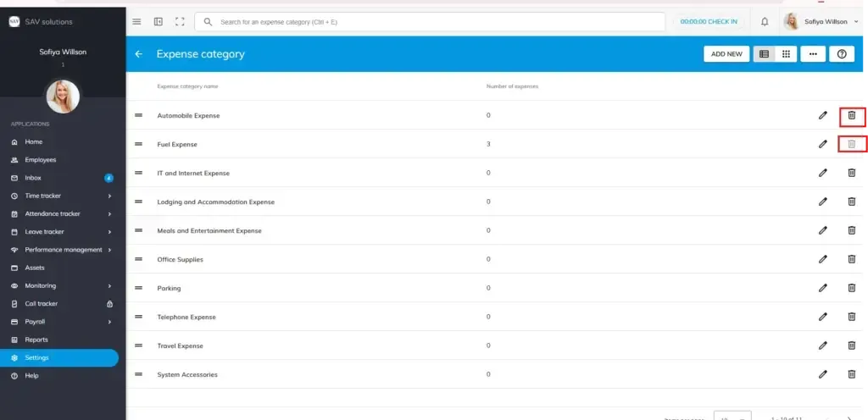Grab the drag handle of Automobile Expense row
The width and height of the screenshot is (868, 420).
click(139, 115)
